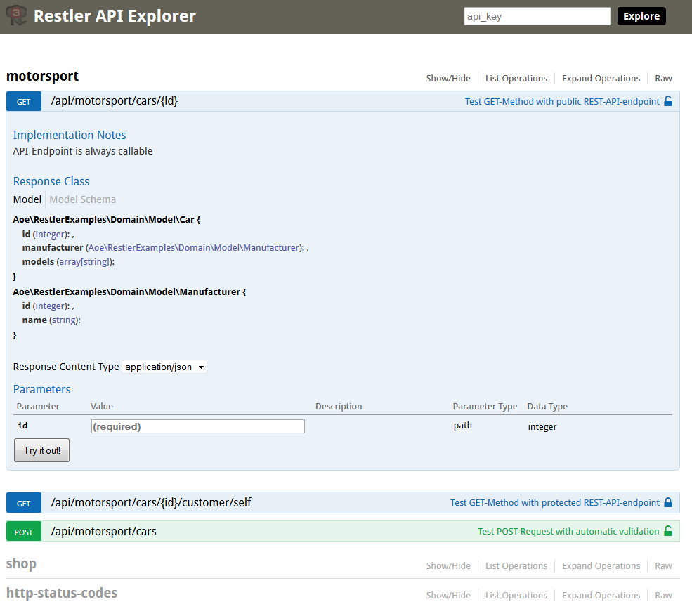Screen dimensions: 692x616
Task: Click the open green lock on the POST endpoint
Action: click(x=669, y=531)
